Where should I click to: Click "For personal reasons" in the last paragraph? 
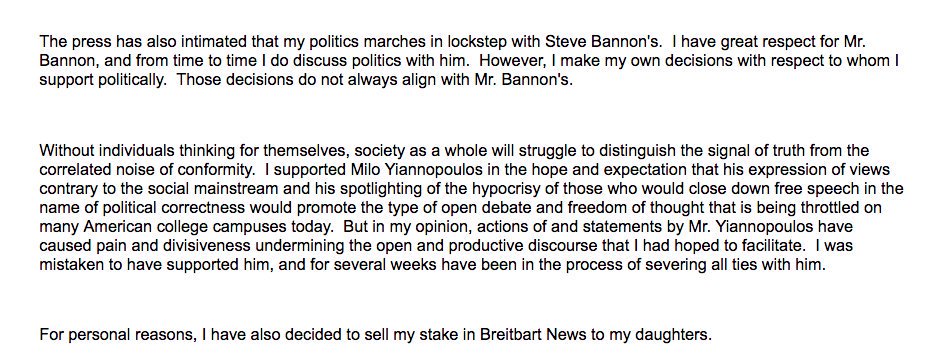(x=116, y=334)
